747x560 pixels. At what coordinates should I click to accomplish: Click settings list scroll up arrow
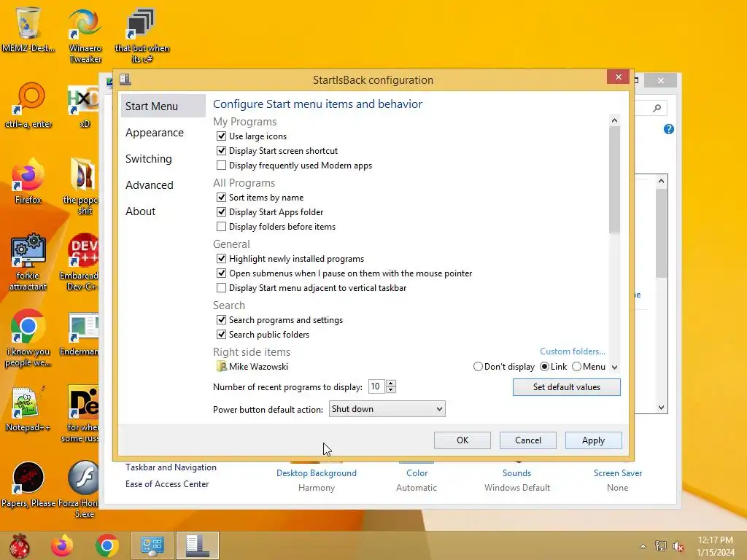coord(614,120)
